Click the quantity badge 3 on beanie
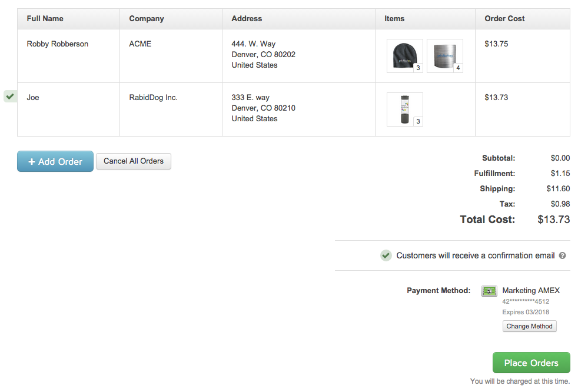The width and height of the screenshot is (578, 392). point(418,68)
